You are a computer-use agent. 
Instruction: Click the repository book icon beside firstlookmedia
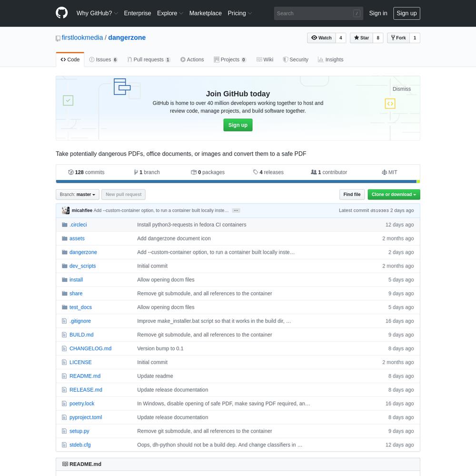pyautogui.click(x=58, y=38)
